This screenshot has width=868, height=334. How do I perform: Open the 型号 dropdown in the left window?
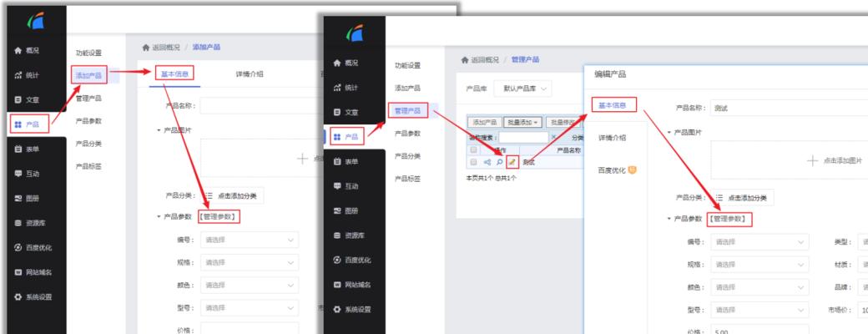coord(249,308)
